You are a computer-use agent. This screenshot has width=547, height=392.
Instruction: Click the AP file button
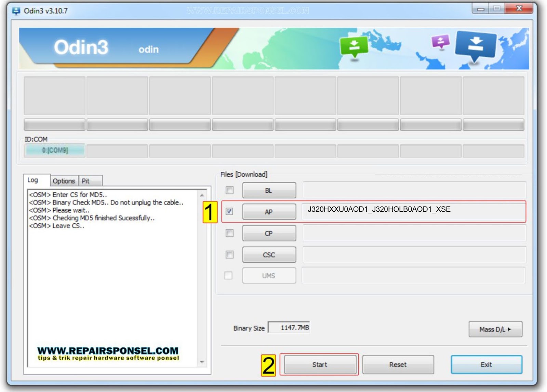tap(269, 212)
